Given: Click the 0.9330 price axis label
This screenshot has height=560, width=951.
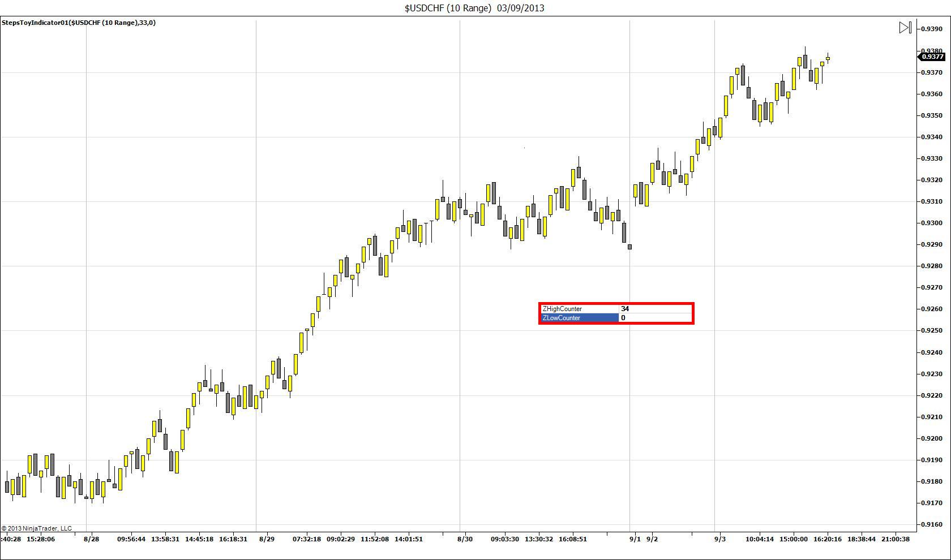Looking at the screenshot, I should tap(932, 158).
